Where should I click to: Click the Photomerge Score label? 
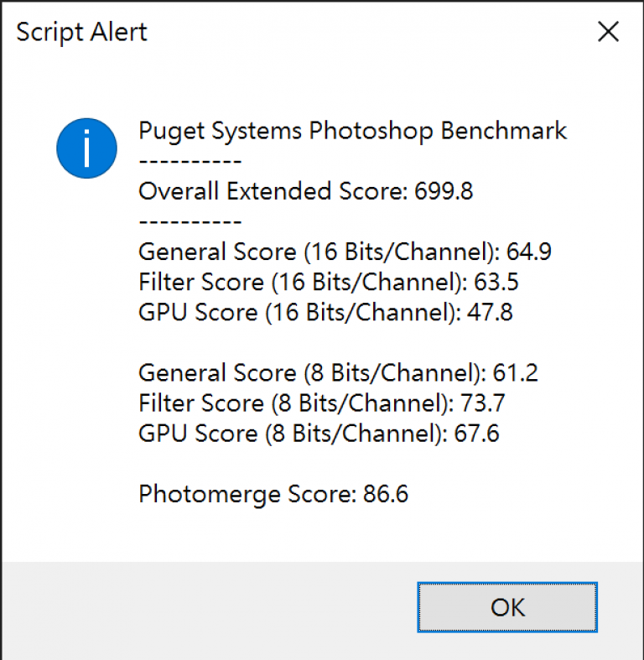(x=247, y=494)
